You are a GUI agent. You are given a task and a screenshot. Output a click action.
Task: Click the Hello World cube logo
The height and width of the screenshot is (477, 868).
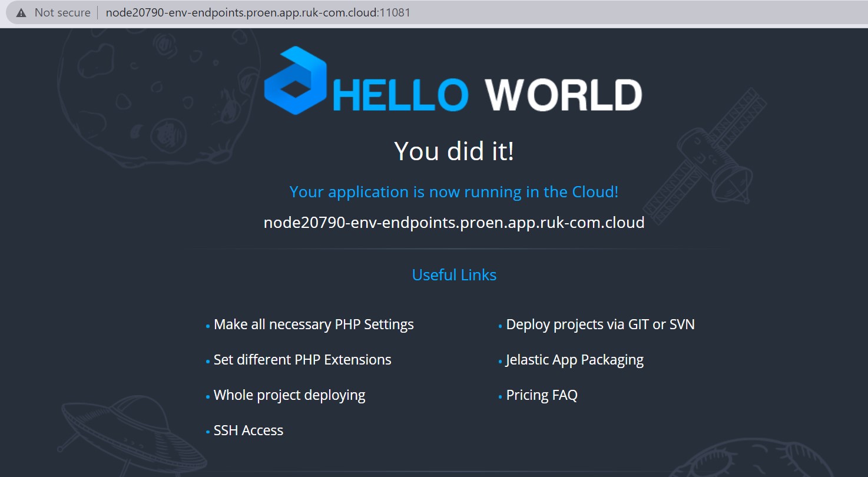pos(296,80)
